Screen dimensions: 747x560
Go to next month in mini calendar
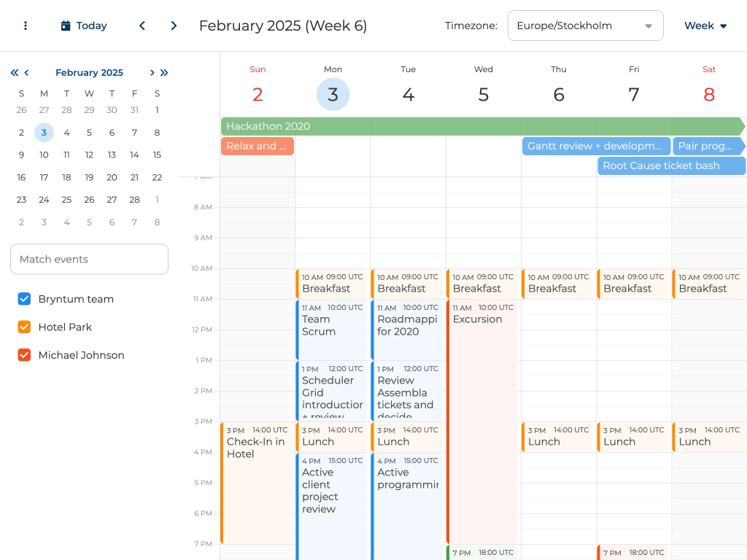(152, 72)
